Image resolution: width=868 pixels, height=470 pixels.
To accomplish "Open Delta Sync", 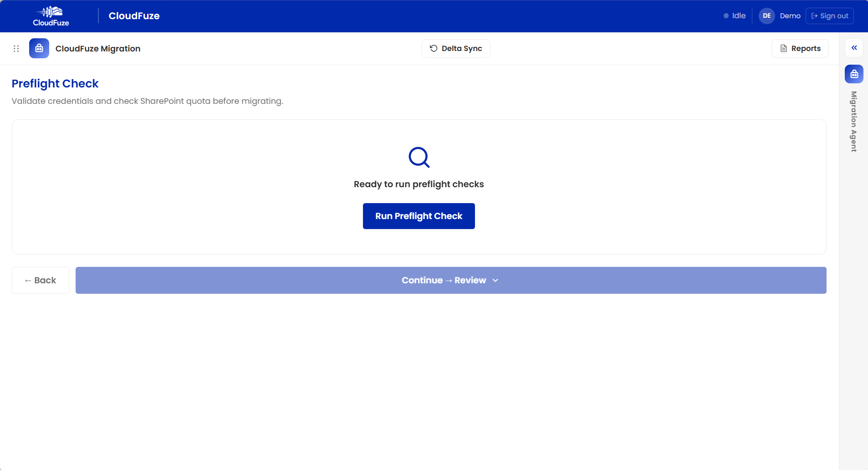I will pyautogui.click(x=456, y=48).
